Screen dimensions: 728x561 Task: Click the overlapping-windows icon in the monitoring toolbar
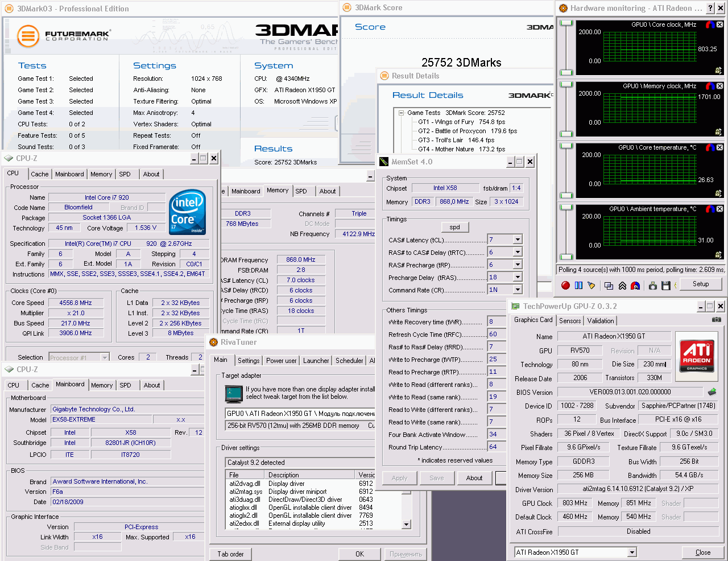pyautogui.click(x=609, y=285)
